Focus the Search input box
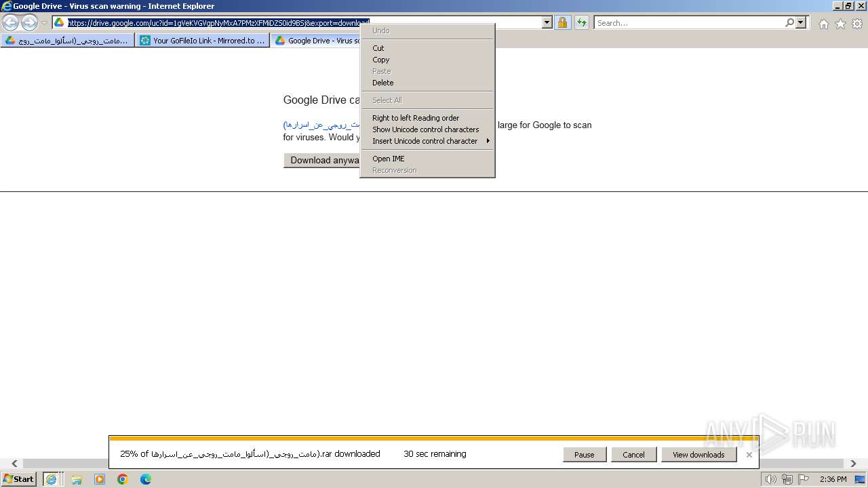Screen dimensions: 868x488 pos(689,23)
